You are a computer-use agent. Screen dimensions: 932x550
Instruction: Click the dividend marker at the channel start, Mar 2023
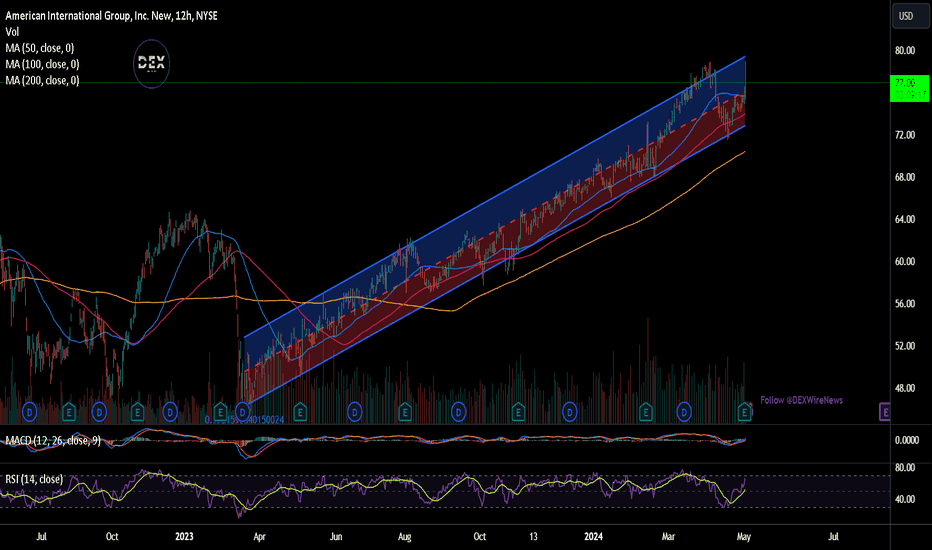tap(243, 411)
